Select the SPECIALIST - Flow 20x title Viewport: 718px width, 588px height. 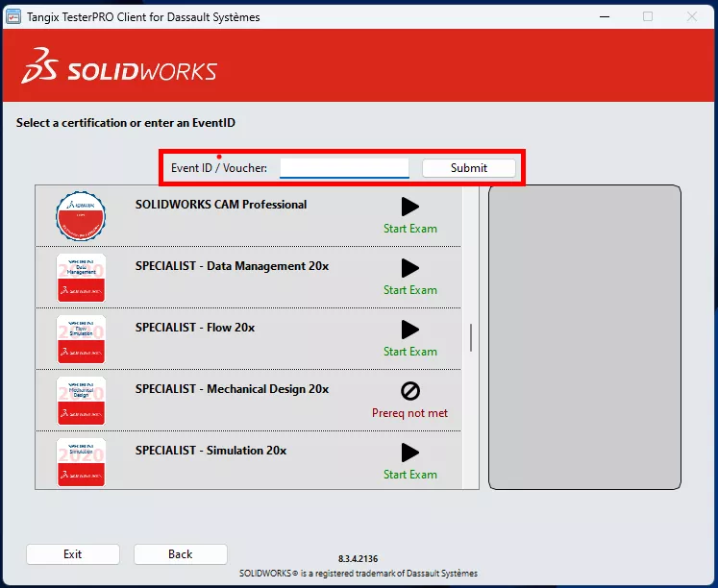pos(195,328)
